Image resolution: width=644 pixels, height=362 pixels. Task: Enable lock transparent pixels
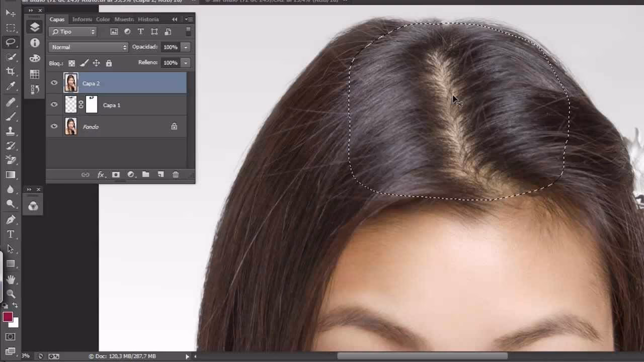click(71, 63)
